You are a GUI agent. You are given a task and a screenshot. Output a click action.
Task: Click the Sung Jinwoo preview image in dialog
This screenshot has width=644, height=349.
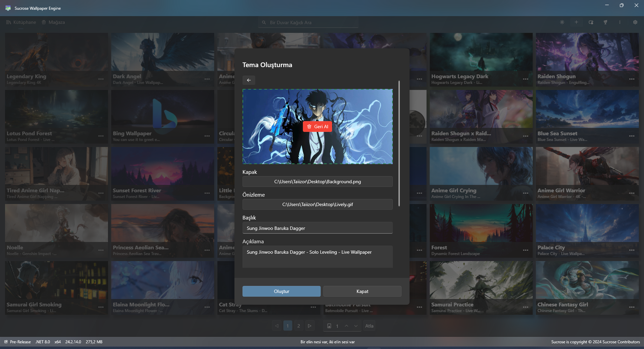coord(318,127)
